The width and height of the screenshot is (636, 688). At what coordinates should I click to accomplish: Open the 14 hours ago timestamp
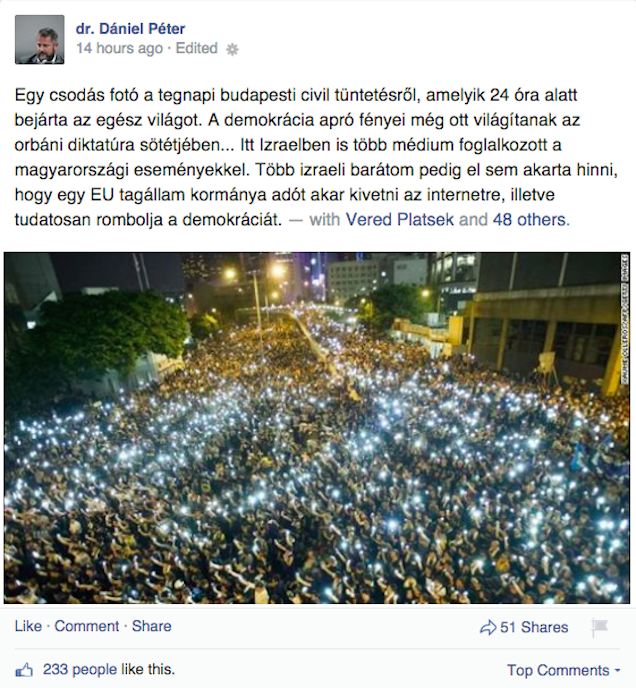click(119, 48)
